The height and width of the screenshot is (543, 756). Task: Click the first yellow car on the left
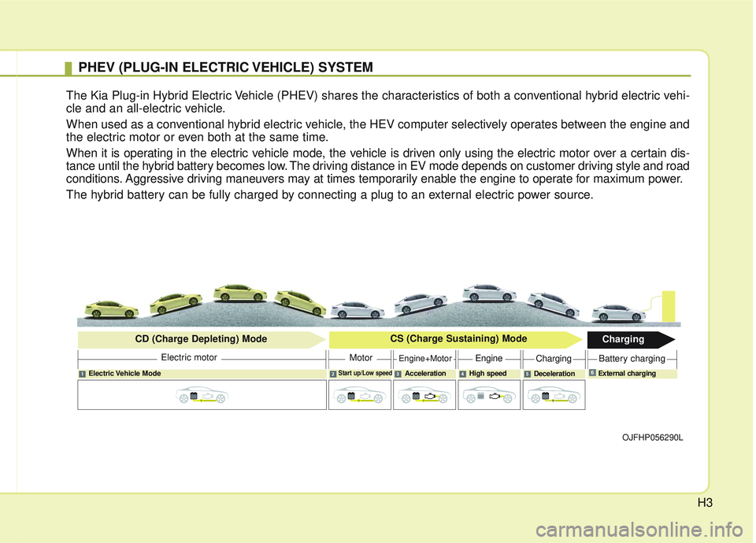(111, 308)
